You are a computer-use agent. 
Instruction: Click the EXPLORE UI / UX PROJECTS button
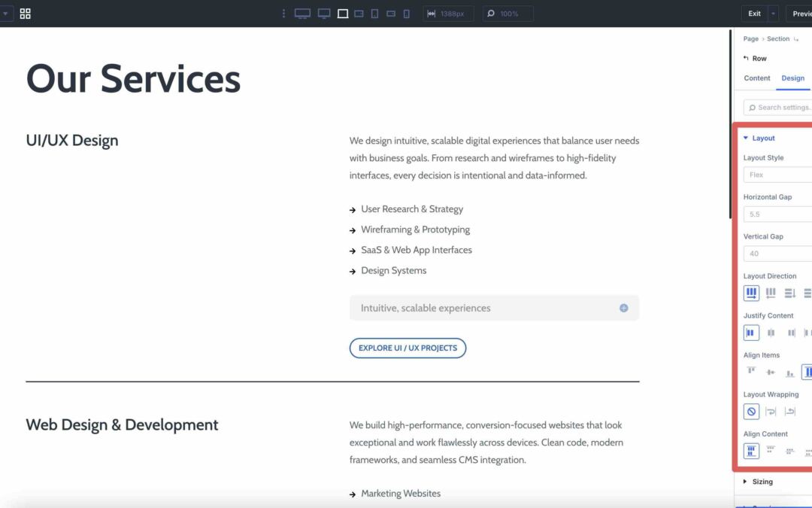point(408,348)
